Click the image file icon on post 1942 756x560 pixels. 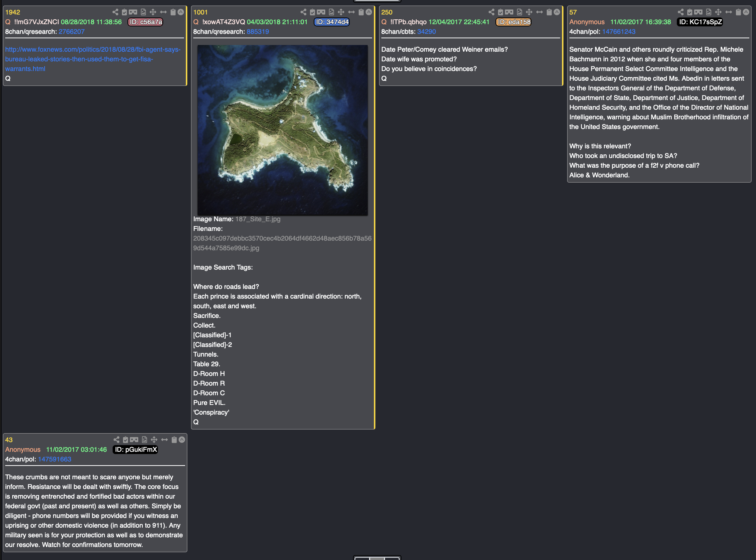point(143,12)
